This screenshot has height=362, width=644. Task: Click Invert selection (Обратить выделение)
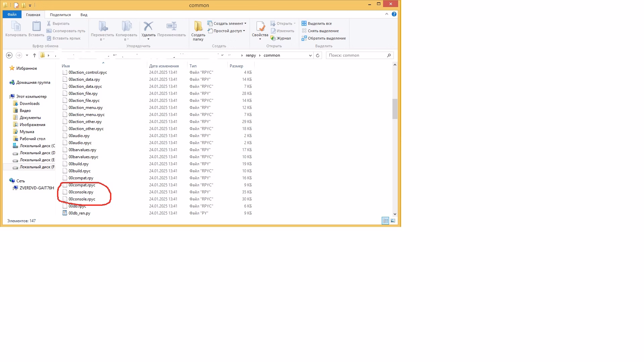(324, 38)
